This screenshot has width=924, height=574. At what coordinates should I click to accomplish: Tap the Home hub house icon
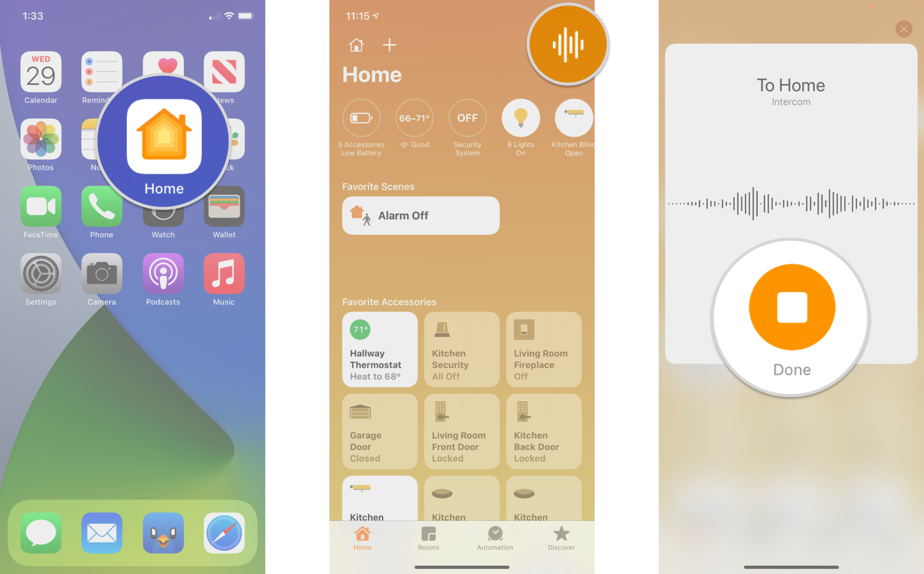[355, 45]
